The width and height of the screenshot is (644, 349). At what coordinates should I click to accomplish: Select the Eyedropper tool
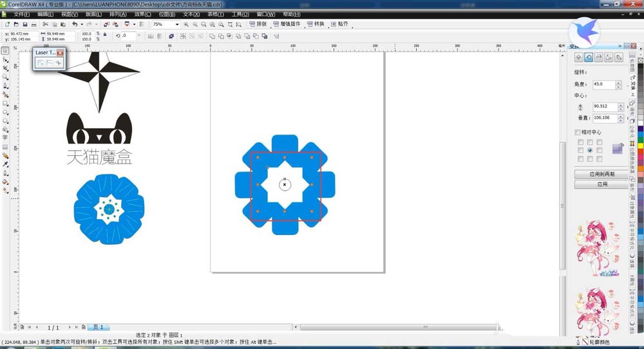pyautogui.click(x=5, y=164)
